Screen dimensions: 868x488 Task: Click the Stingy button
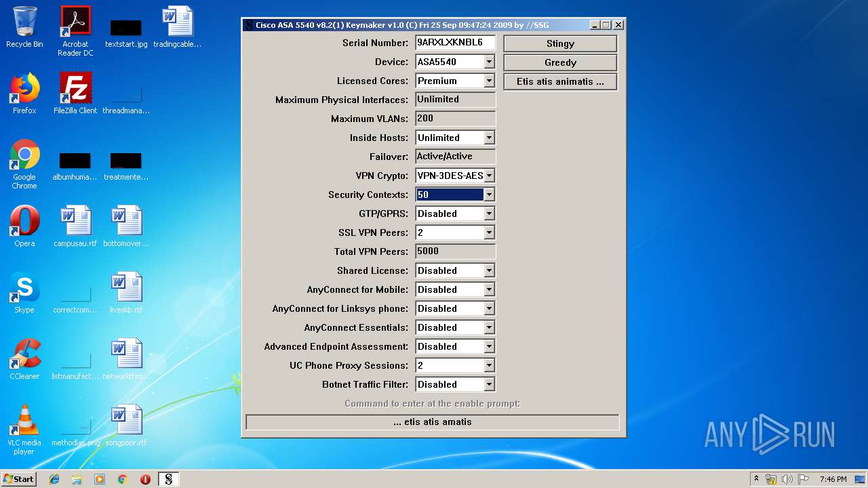(560, 43)
